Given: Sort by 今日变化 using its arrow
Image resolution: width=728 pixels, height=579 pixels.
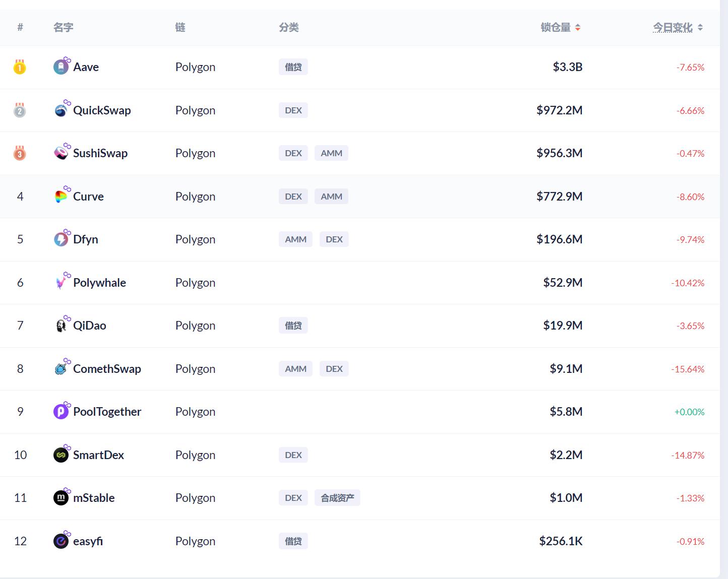Looking at the screenshot, I should coord(700,28).
